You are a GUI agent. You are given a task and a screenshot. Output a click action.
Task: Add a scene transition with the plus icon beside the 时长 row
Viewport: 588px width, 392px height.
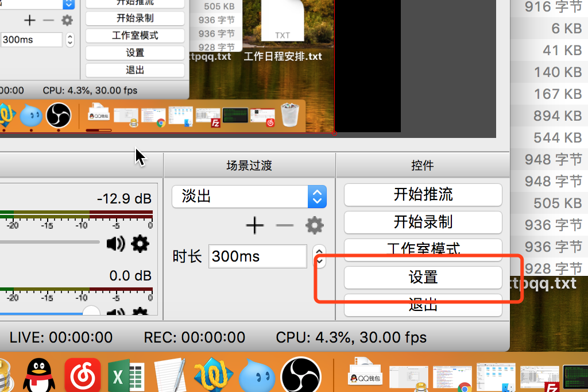[x=254, y=225]
